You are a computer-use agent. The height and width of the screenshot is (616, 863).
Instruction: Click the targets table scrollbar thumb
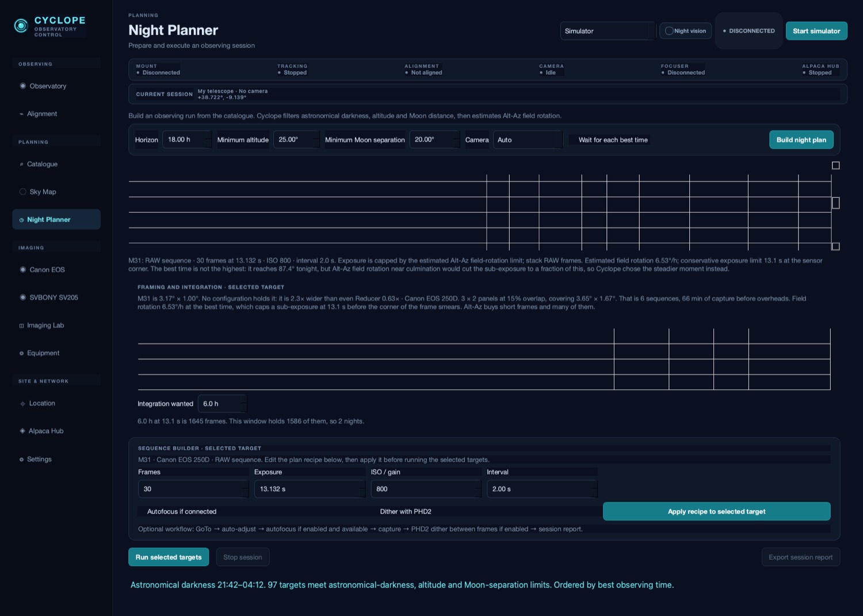[x=836, y=202]
